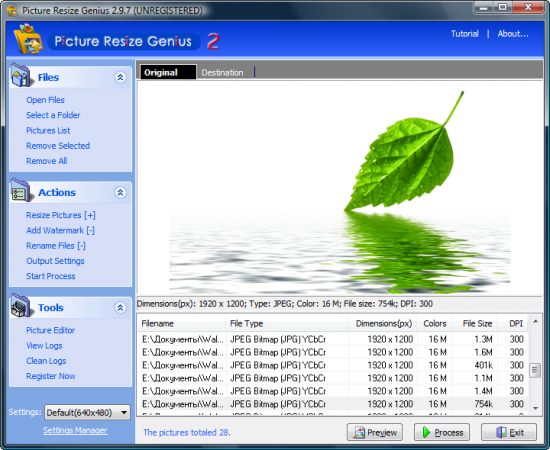Image resolution: width=550 pixels, height=450 pixels.
Task: Open the Tutorial link
Action: pos(465,34)
